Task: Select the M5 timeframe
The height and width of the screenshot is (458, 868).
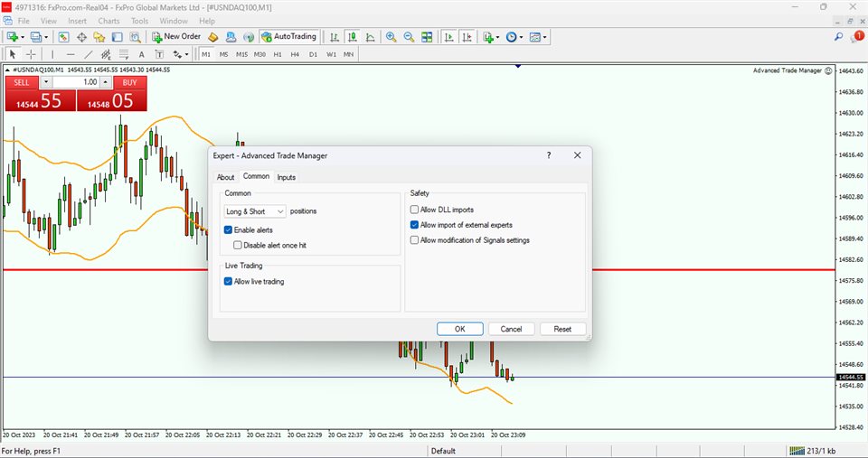Action: [x=223, y=54]
